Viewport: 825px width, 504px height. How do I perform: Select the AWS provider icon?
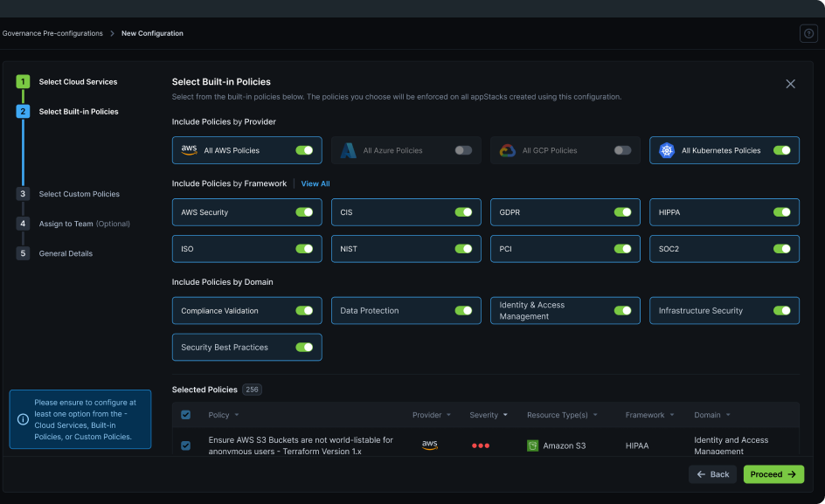pos(190,149)
